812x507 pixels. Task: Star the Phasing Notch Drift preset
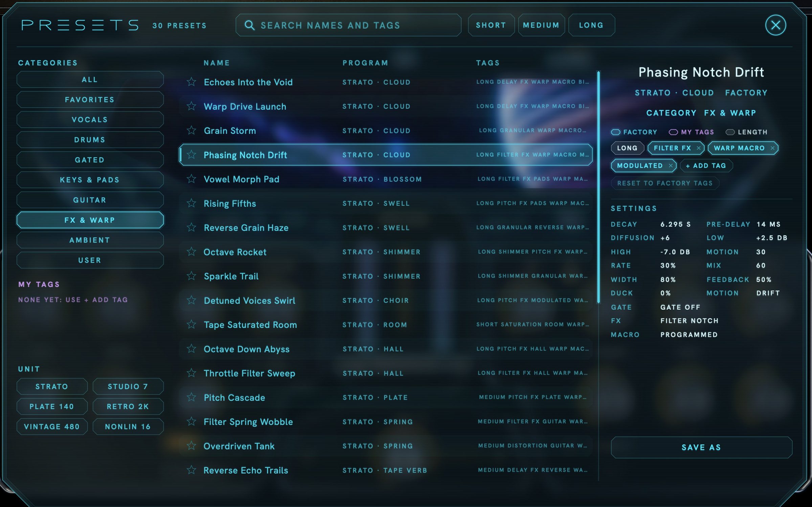click(191, 154)
